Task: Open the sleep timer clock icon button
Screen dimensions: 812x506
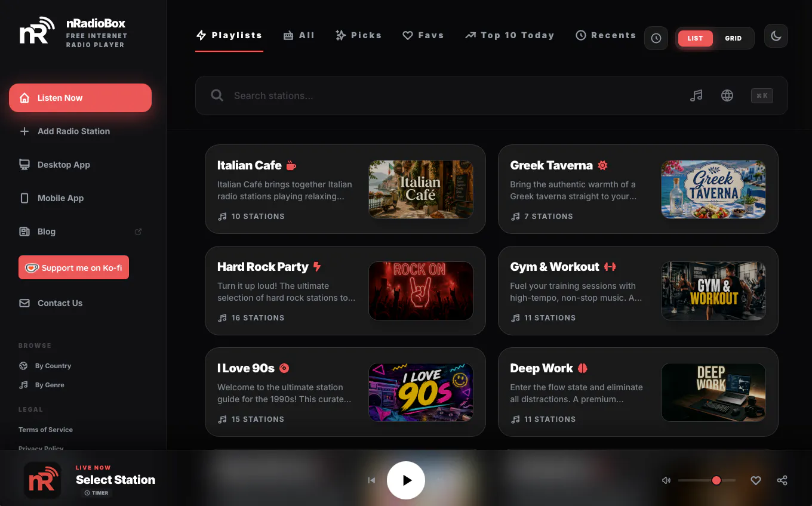Action: pos(656,38)
